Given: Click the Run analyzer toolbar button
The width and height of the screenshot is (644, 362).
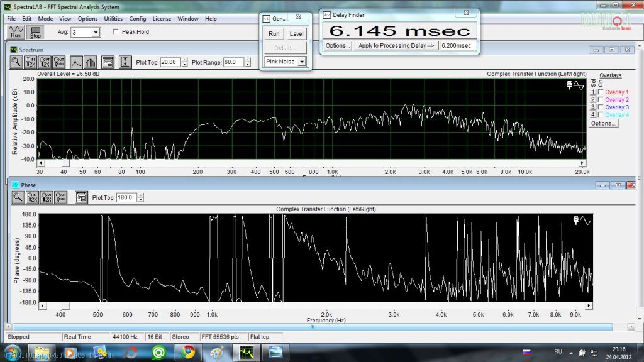Looking at the screenshot, I should 16,32.
